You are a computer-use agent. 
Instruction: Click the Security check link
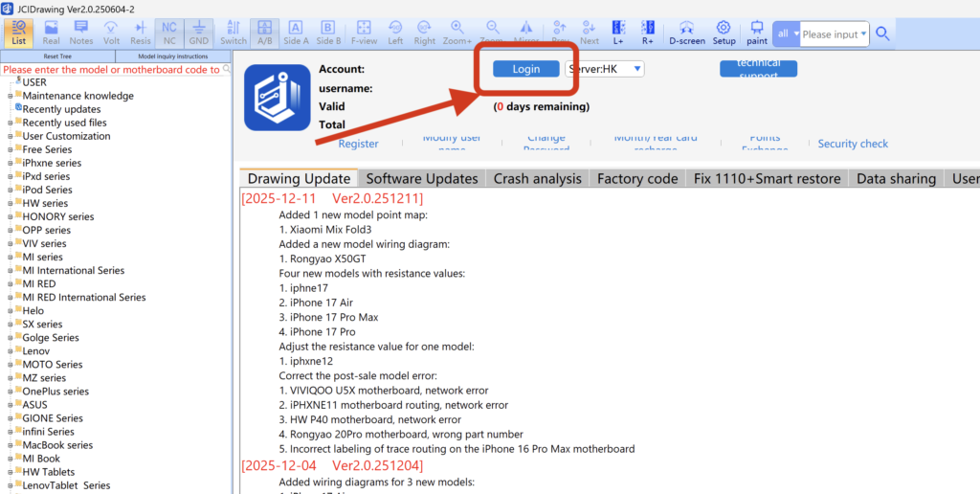coord(853,144)
